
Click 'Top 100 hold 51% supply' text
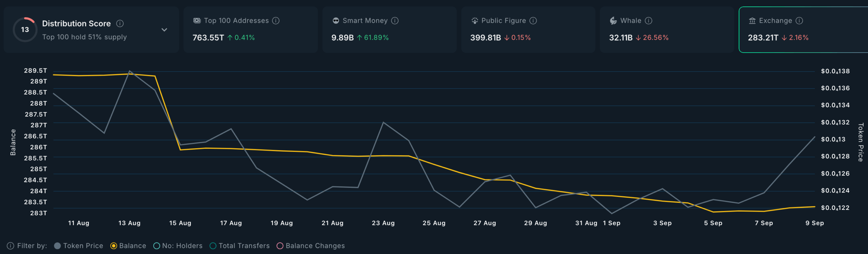pyautogui.click(x=84, y=37)
